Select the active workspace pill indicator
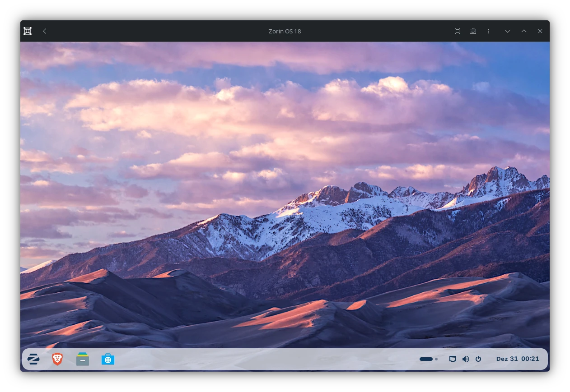 tap(426, 359)
